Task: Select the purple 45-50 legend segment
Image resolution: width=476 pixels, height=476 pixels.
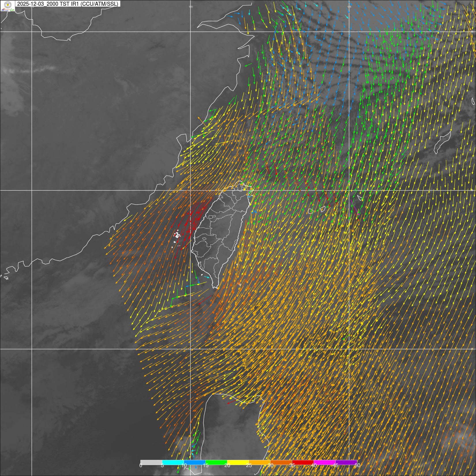Action: (x=346, y=462)
